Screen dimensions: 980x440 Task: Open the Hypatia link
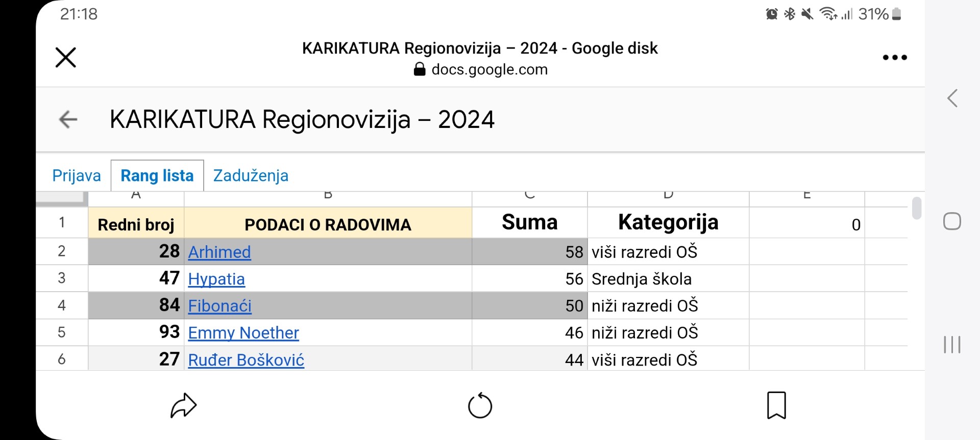click(x=216, y=279)
